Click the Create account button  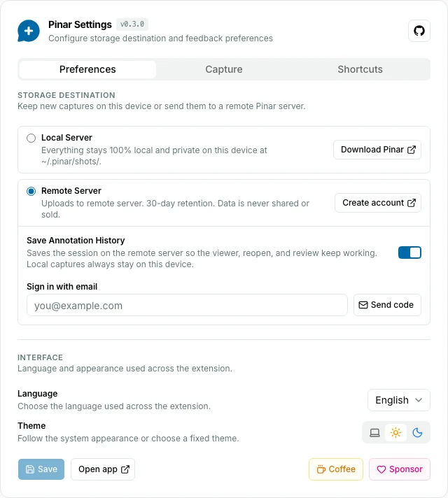(x=378, y=203)
